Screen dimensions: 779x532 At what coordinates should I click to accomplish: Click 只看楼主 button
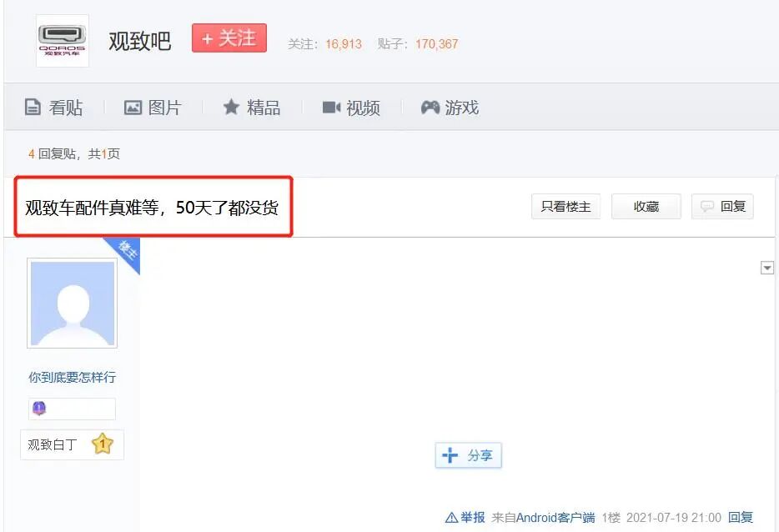click(565, 207)
